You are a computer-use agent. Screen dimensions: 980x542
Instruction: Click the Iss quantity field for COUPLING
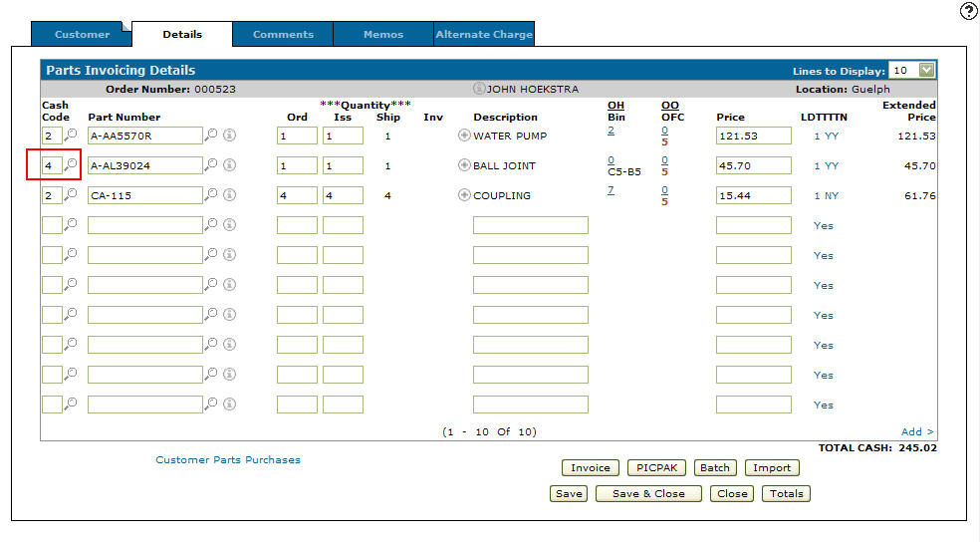pyautogui.click(x=343, y=195)
